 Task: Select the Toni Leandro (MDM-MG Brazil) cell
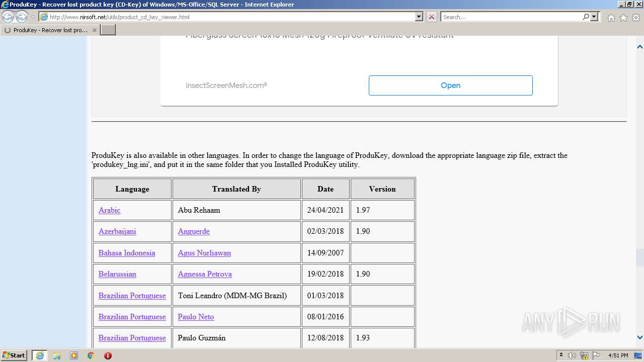pos(236,296)
